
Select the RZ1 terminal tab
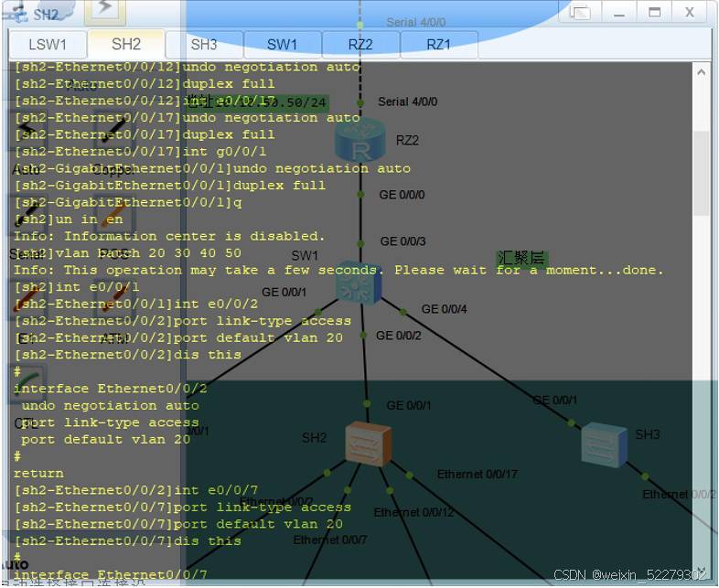point(438,45)
